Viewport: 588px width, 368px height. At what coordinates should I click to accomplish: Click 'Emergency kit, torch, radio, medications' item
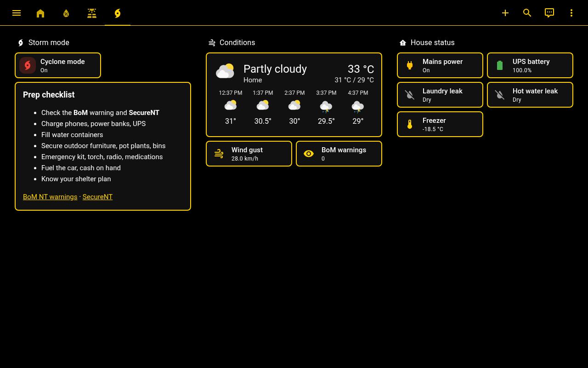coord(102,157)
